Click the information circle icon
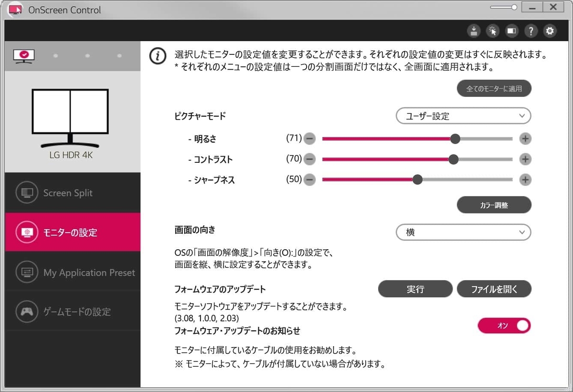The height and width of the screenshot is (392, 573). click(158, 56)
